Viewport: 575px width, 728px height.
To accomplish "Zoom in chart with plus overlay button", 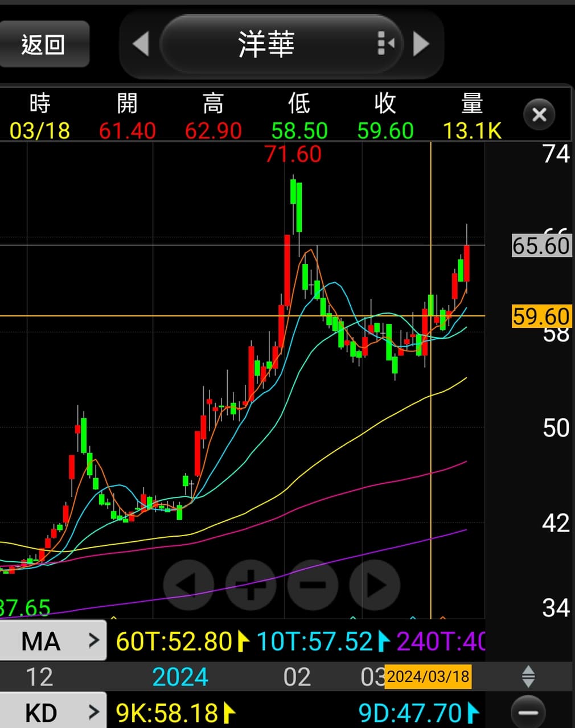I will [x=250, y=585].
